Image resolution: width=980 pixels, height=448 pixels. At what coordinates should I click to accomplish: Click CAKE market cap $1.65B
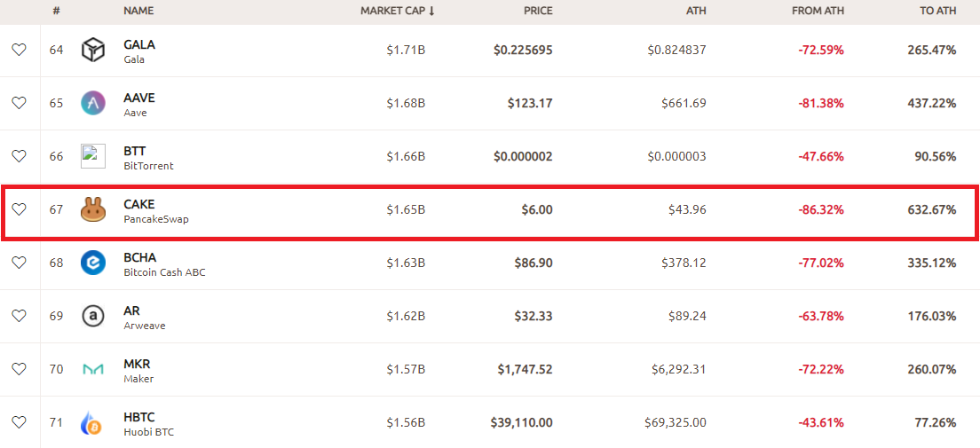tap(406, 210)
